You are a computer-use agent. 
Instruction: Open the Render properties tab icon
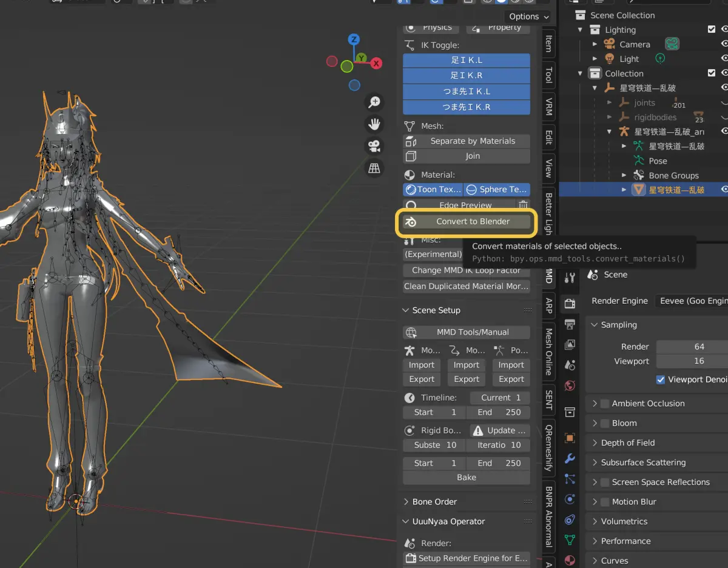[570, 303]
